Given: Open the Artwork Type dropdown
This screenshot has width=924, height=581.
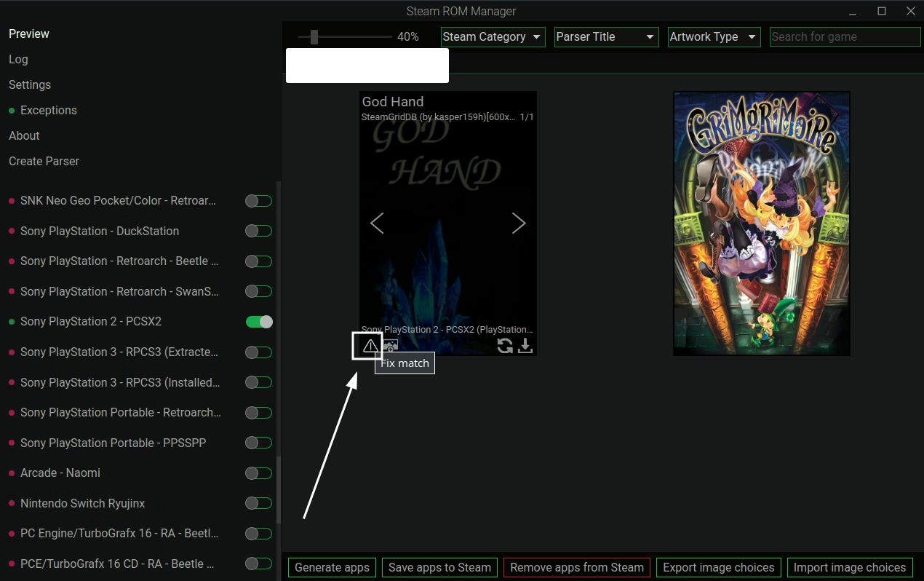Looking at the screenshot, I should tap(714, 37).
